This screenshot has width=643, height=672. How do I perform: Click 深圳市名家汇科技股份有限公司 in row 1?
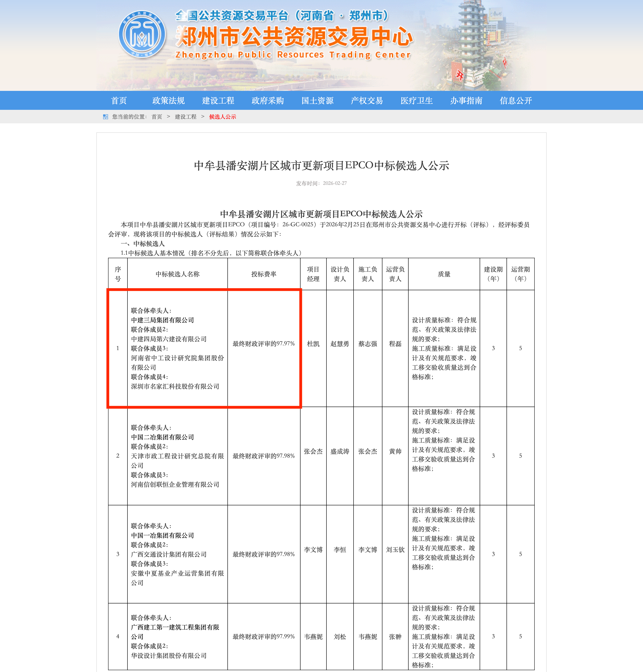point(175,386)
